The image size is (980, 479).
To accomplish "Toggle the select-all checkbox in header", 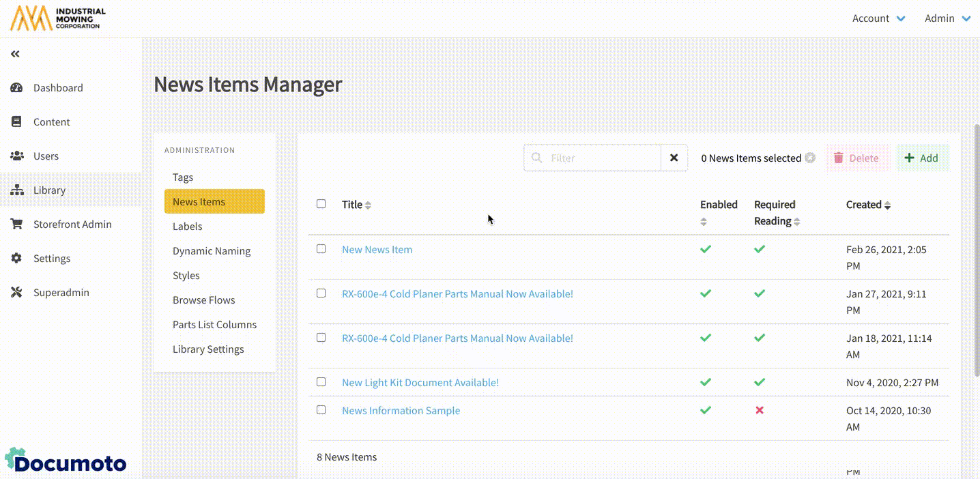I will coord(321,204).
